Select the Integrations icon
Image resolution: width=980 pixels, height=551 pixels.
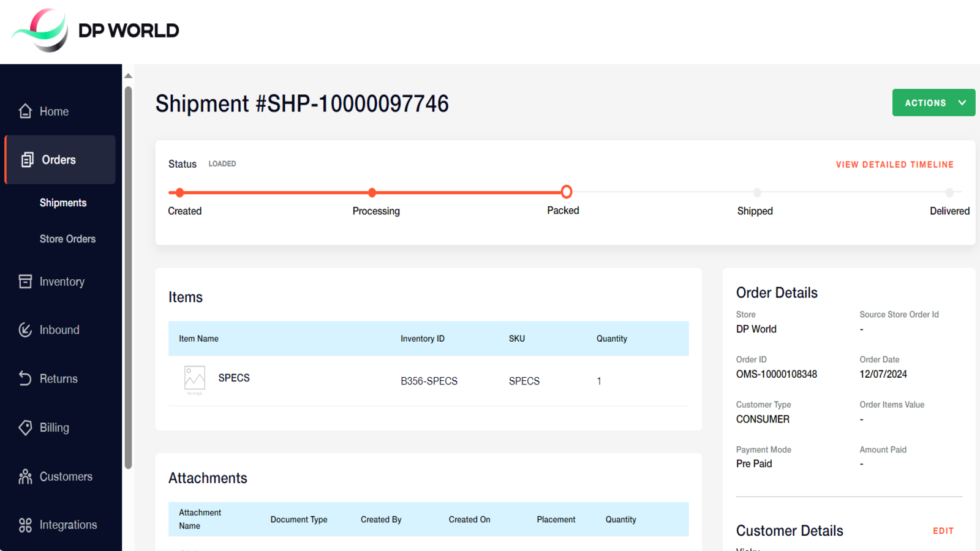click(25, 525)
